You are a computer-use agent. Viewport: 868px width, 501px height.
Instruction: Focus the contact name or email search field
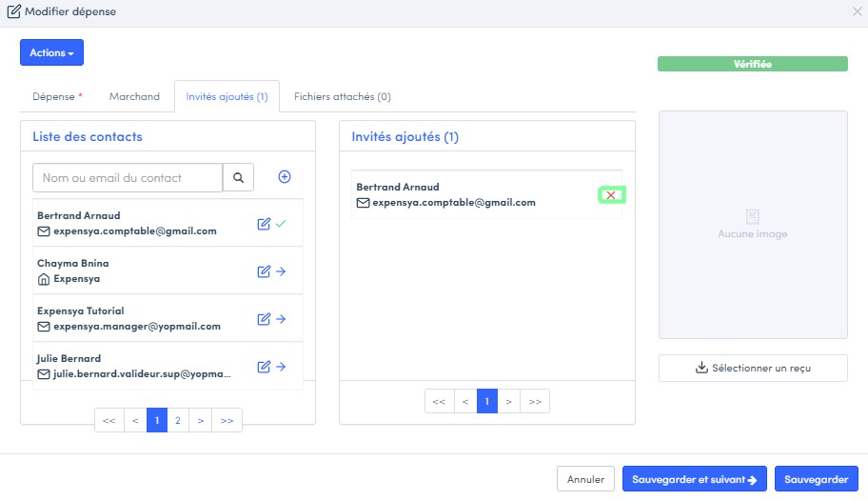pos(128,177)
